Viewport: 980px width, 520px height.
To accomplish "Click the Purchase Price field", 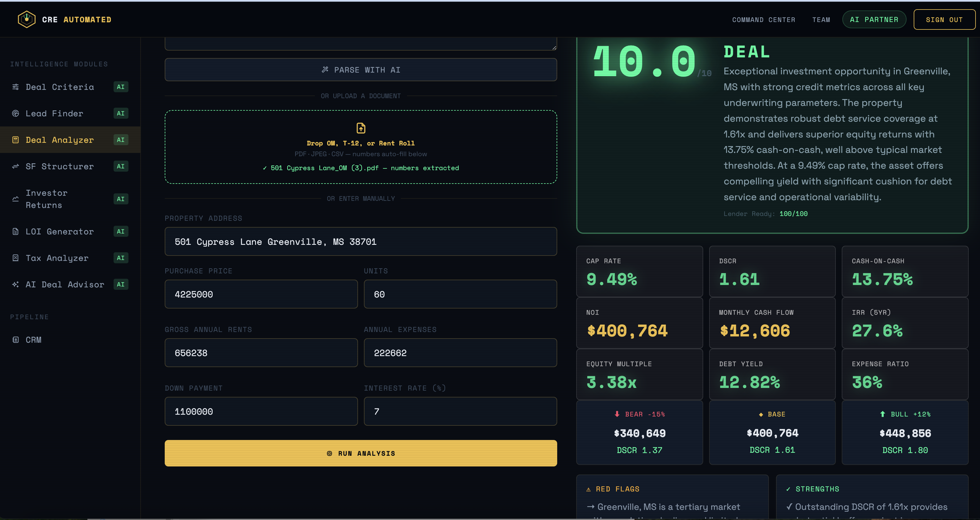I will click(261, 294).
